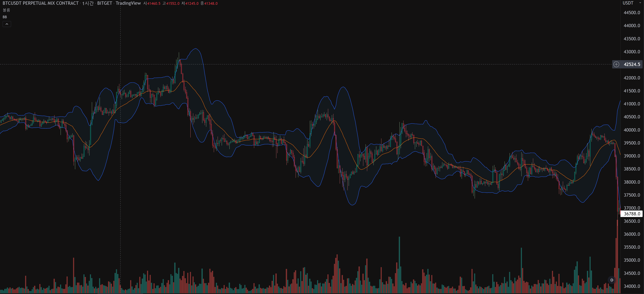Click the 35500.0 price axis label
Screen dimensions: 644x294
tap(632, 247)
